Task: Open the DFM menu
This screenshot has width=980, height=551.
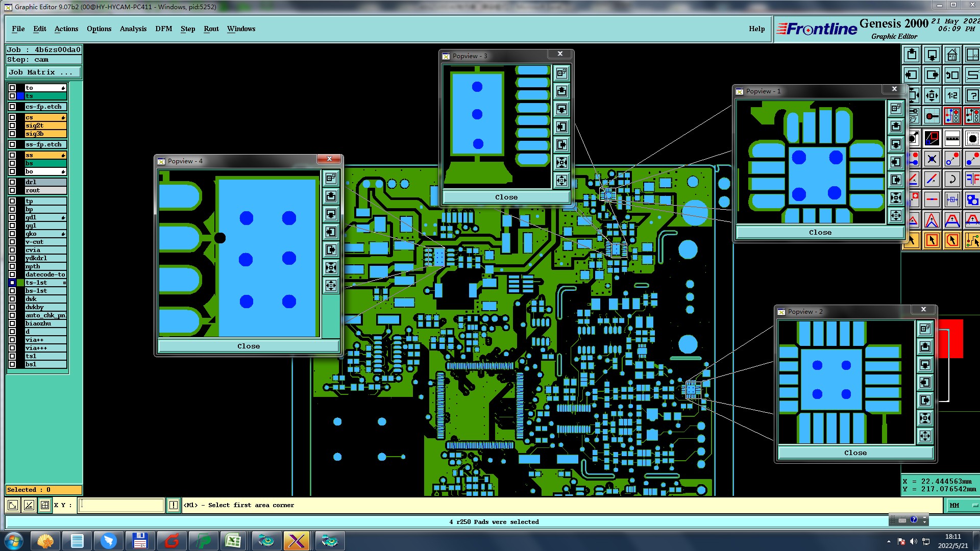Action: coord(163,29)
